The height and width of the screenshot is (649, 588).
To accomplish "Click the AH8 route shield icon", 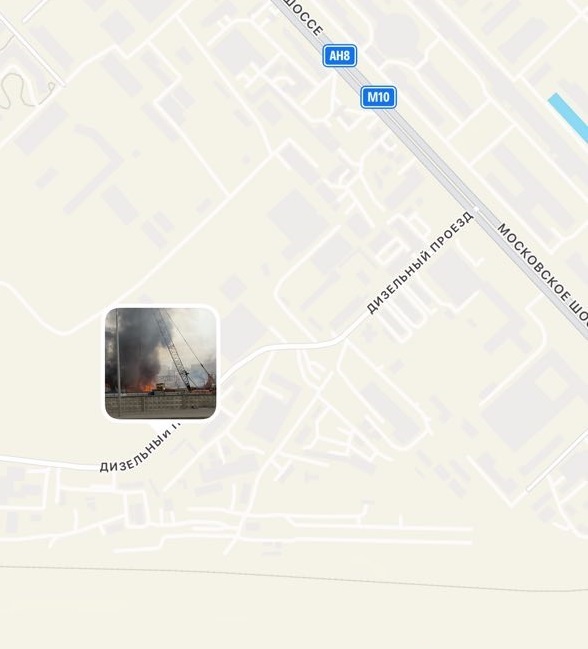I will (340, 55).
